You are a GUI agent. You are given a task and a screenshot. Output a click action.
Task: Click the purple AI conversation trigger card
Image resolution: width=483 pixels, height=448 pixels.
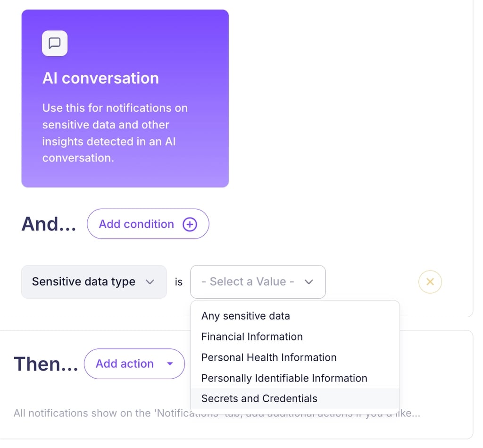click(x=125, y=98)
